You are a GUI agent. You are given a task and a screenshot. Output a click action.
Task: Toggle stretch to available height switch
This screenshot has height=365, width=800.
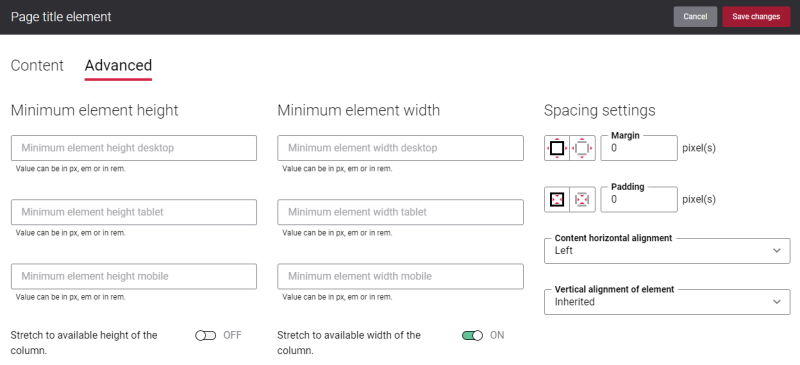206,335
